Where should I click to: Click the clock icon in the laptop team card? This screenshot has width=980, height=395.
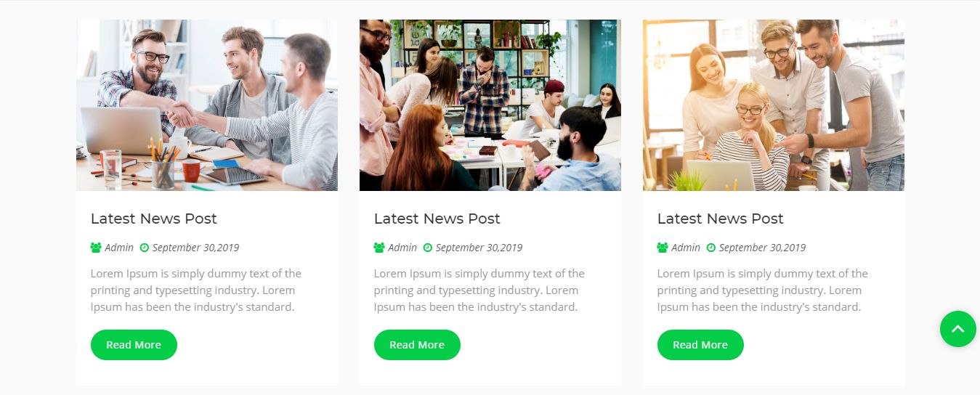point(710,248)
